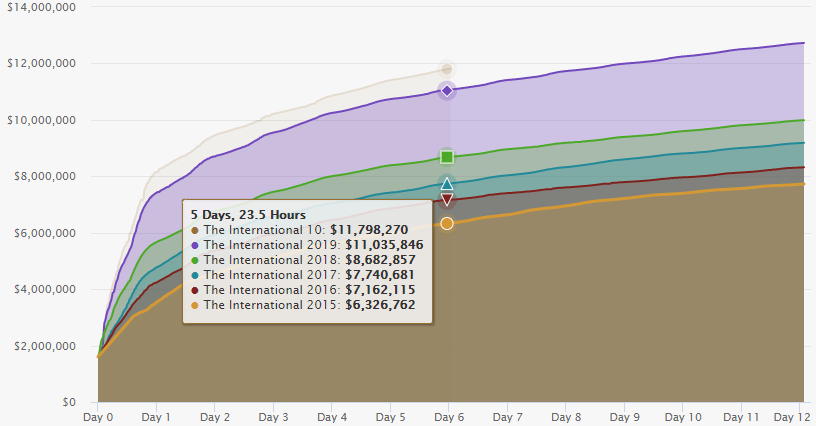Click the $4,000,000 y-axis label

45,289
